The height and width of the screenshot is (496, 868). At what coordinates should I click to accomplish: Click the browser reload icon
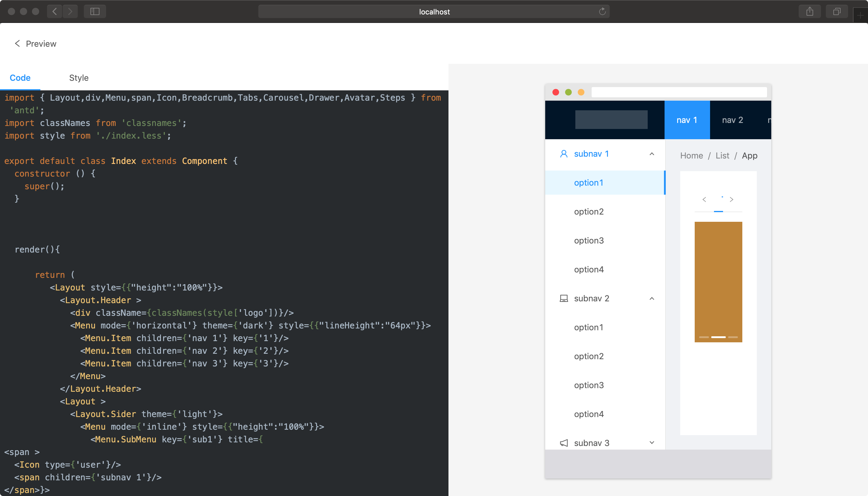[602, 11]
